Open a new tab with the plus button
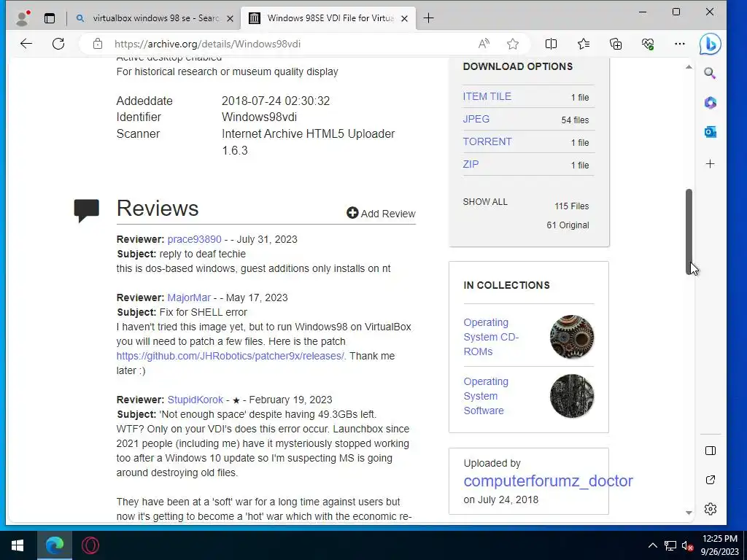This screenshot has height=560, width=747. coord(428,18)
